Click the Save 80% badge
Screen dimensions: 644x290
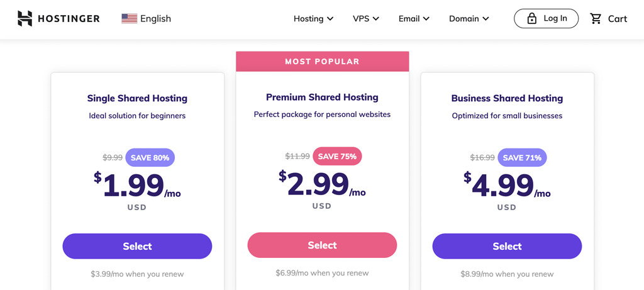(150, 157)
